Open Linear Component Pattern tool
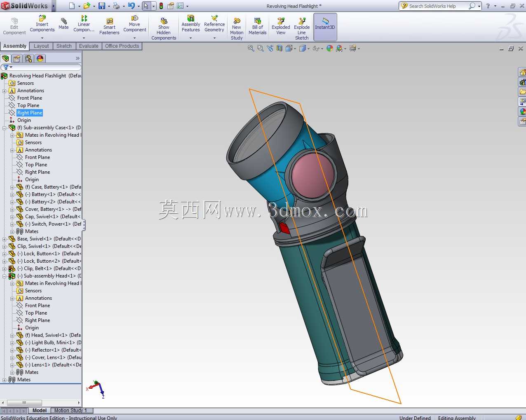526x420 pixels. (84, 24)
